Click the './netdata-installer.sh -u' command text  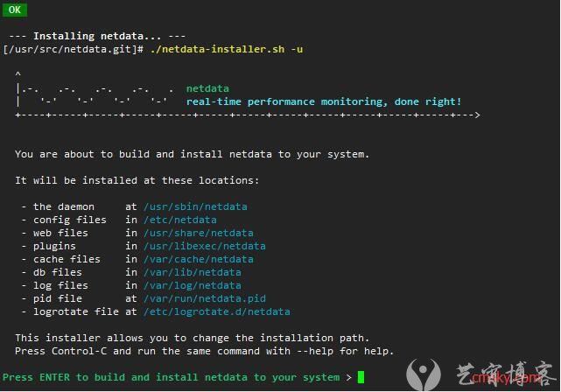tap(226, 49)
